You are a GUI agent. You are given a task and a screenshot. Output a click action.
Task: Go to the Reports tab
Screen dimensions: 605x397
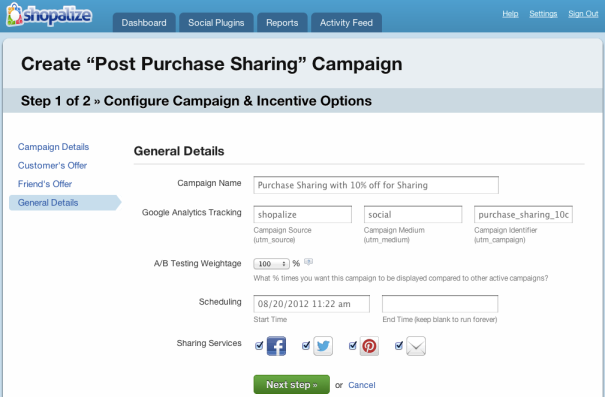coord(282,23)
